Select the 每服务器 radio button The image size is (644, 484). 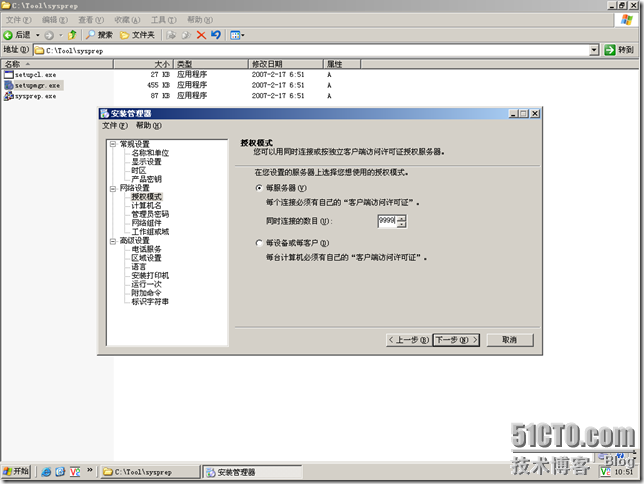[x=259, y=188]
